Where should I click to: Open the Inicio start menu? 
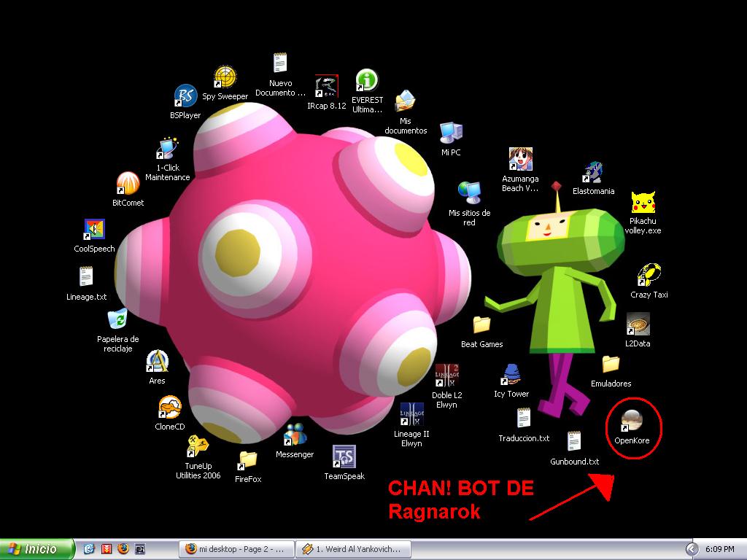[37, 549]
